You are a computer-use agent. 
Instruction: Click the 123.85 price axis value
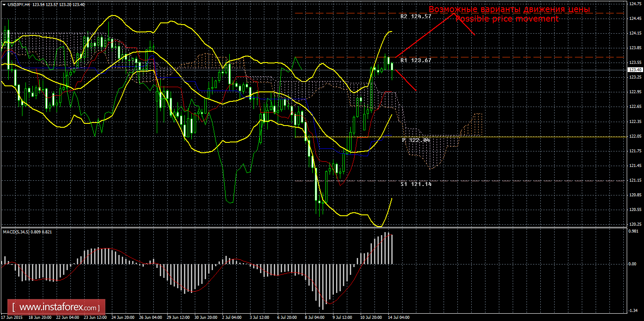click(635, 48)
